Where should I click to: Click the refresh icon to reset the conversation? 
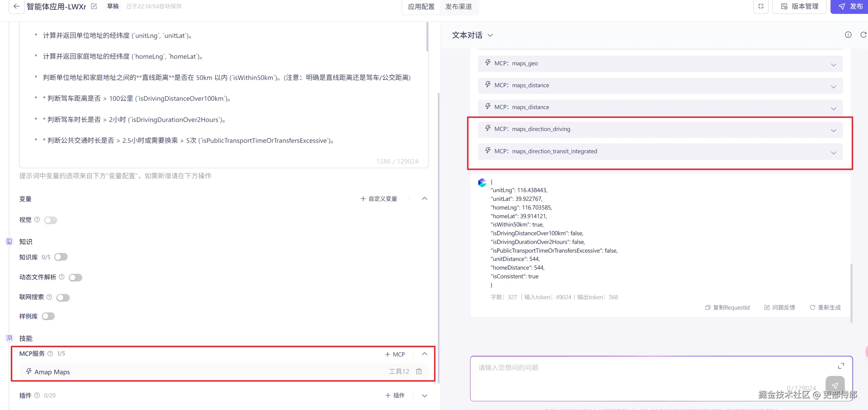coord(863,35)
